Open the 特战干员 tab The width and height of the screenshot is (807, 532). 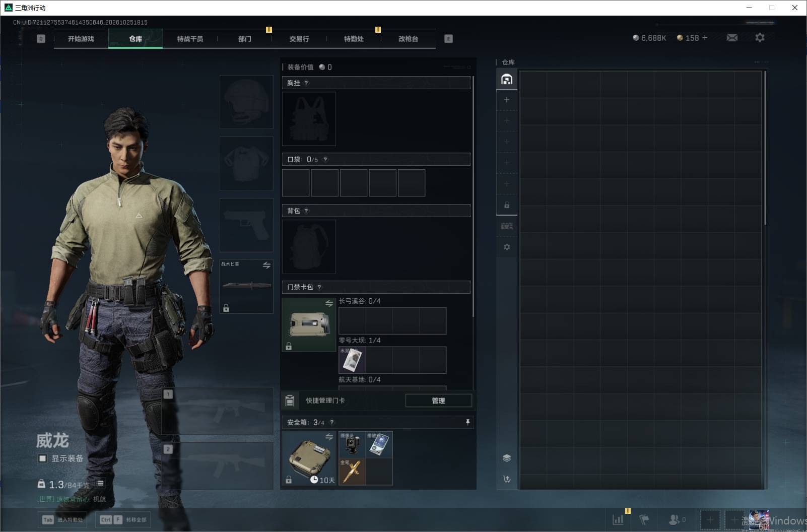(x=190, y=39)
